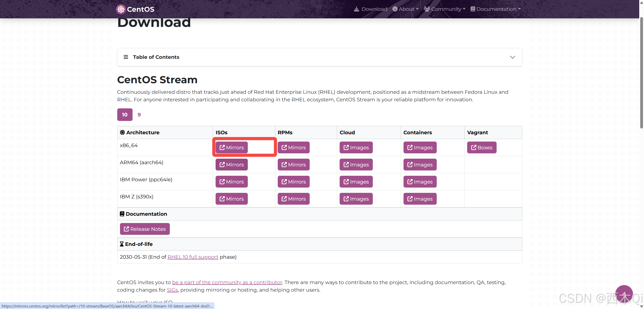Click the back-to-top round purple button

point(624,294)
